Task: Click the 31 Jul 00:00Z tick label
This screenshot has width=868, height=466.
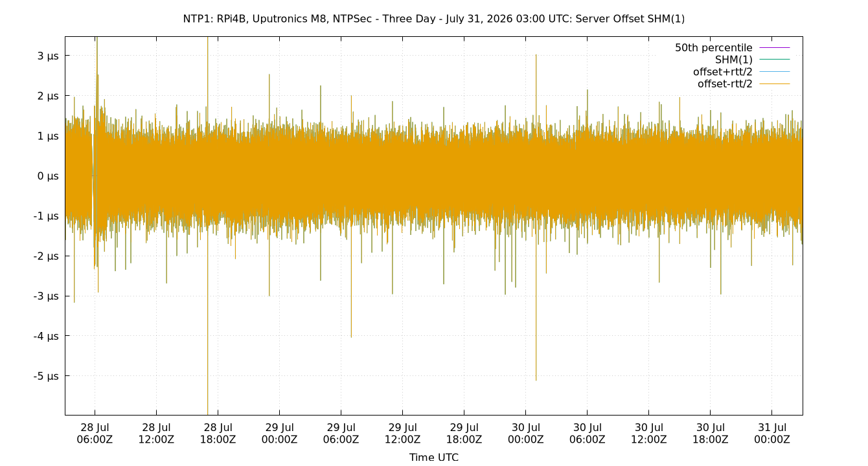Action: click(x=771, y=433)
